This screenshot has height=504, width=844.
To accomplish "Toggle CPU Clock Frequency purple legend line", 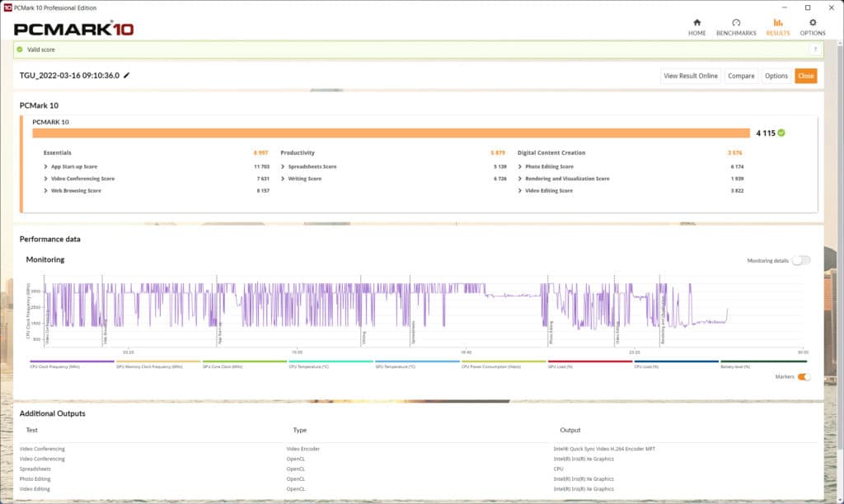I will [73, 362].
